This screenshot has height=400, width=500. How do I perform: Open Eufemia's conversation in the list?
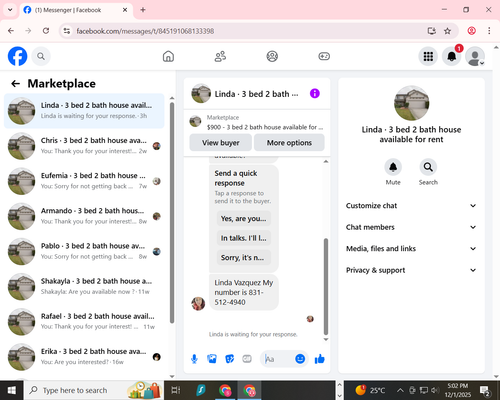pyautogui.click(x=84, y=181)
